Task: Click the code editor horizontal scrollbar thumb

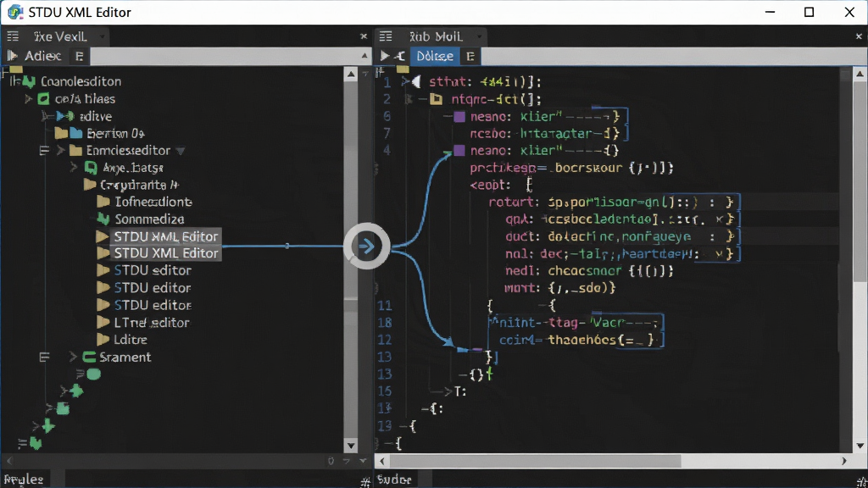Action: 536,461
